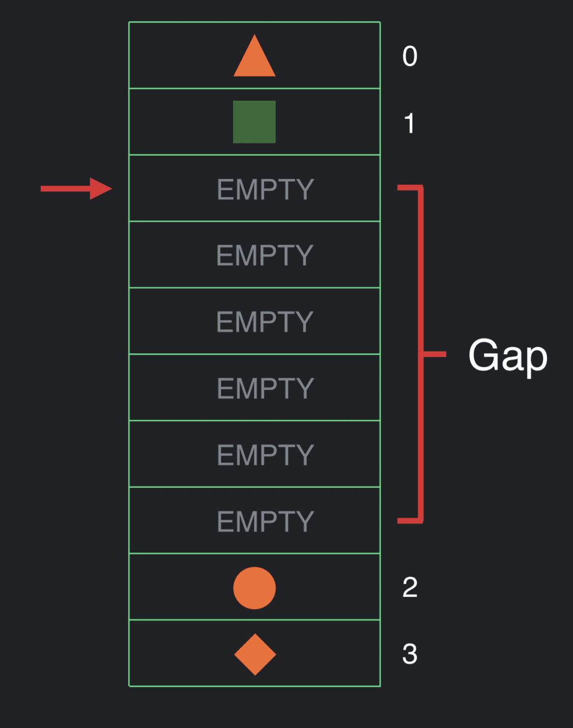
Task: Click the red bracket marking the gap
Action: (422, 354)
